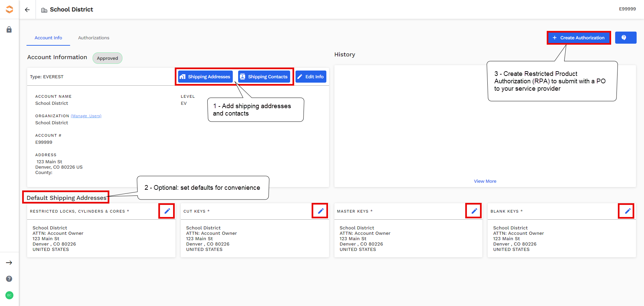
Task: Click the green user avatar icon
Action: 9,295
